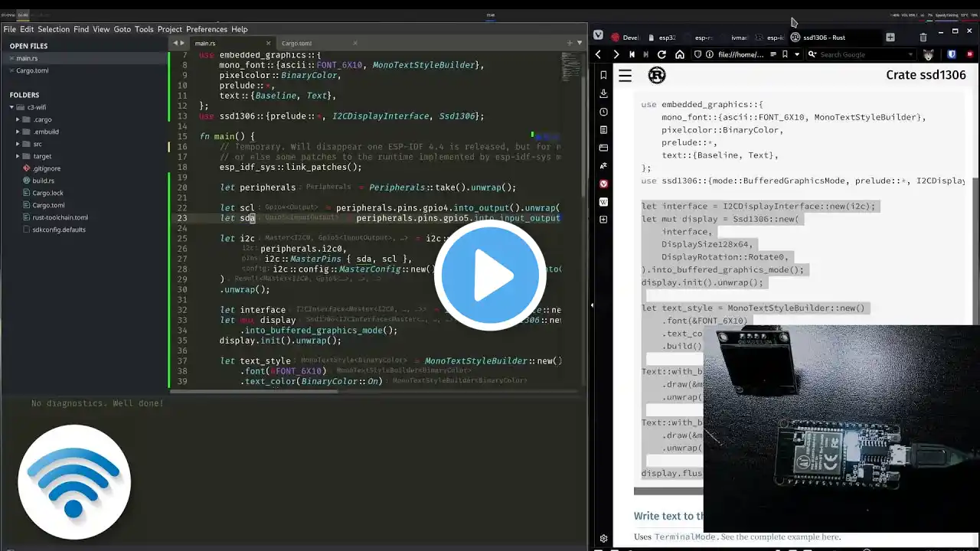Open the File menu in Sublime Text
Image resolution: width=980 pixels, height=551 pixels.
point(9,29)
